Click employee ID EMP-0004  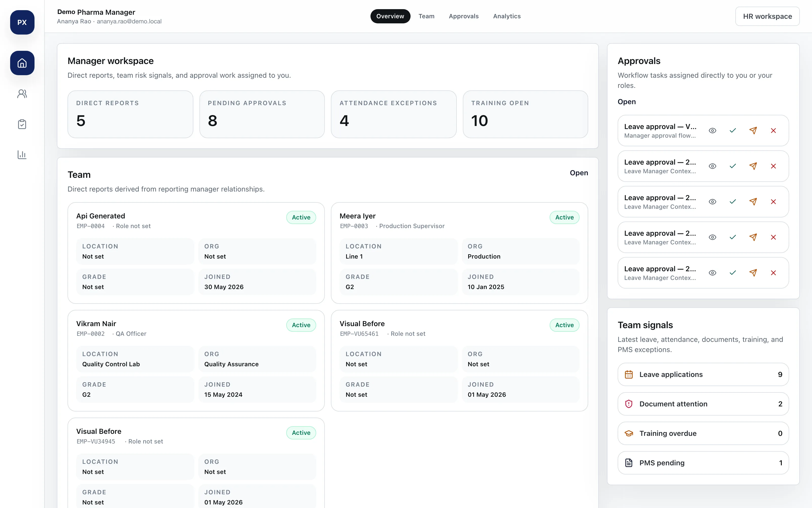click(x=91, y=226)
